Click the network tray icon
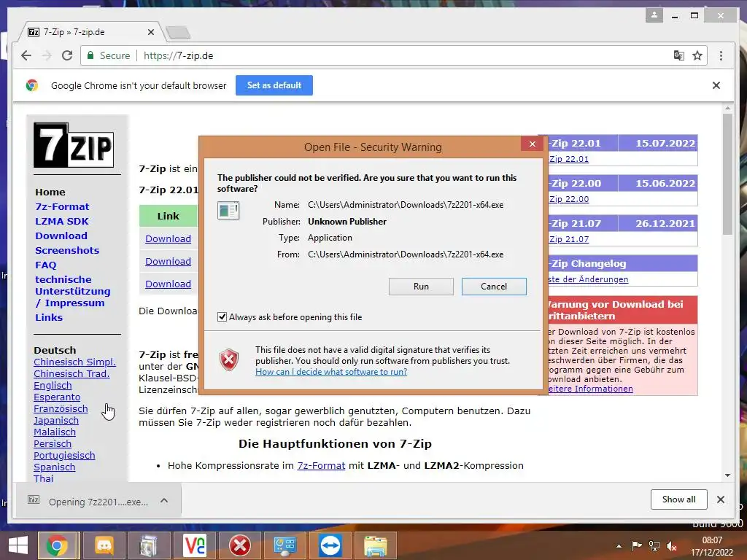747x560 pixels. 654,546
